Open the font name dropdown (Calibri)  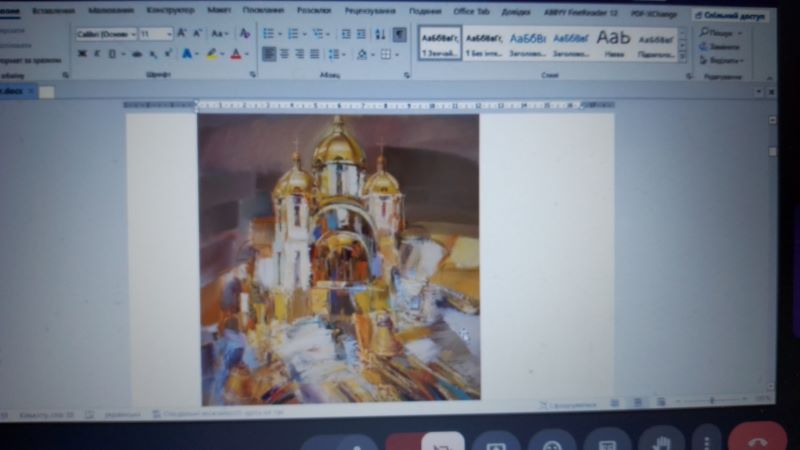(x=105, y=34)
